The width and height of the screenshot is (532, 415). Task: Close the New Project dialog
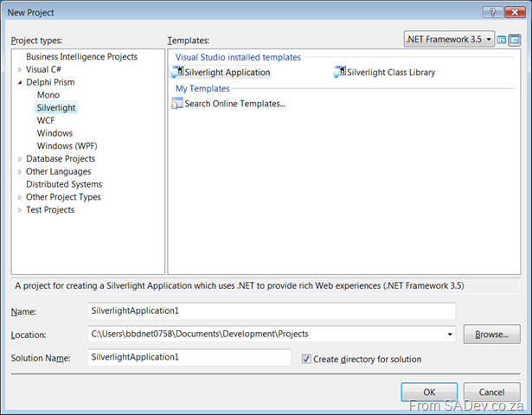point(515,12)
